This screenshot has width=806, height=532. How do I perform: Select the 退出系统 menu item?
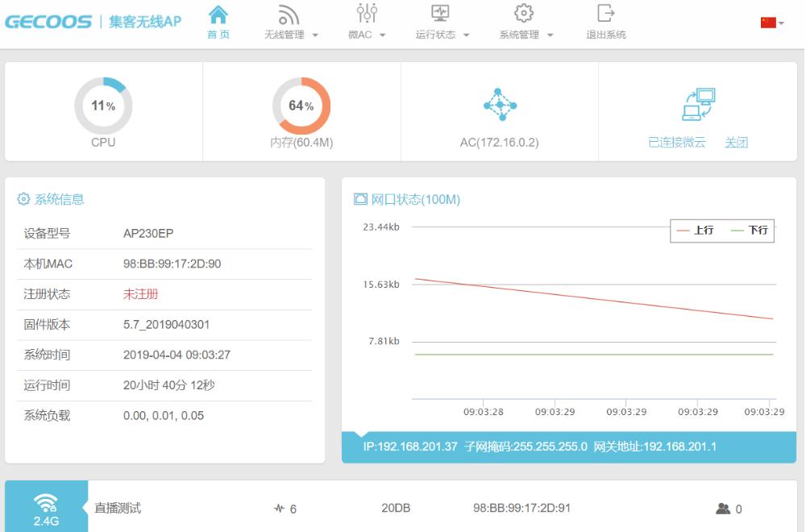[x=606, y=35]
